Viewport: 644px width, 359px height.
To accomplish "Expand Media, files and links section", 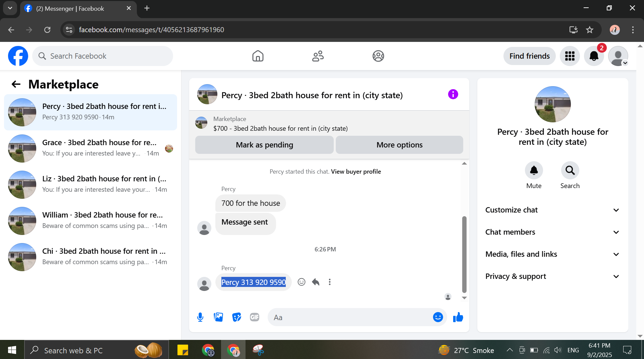I will pos(552,254).
